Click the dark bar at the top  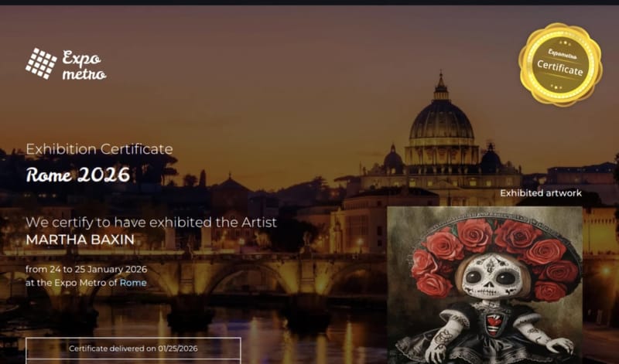click(x=309, y=2)
